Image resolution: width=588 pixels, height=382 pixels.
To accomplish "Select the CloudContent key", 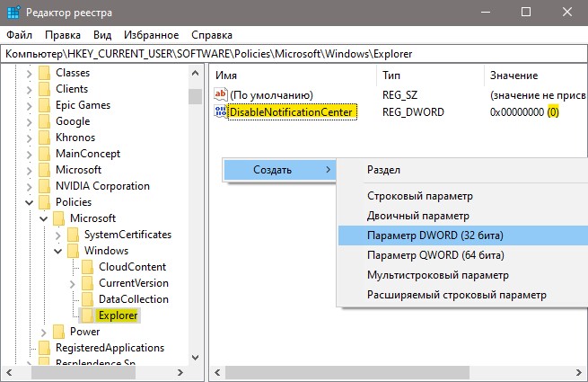I will [132, 267].
